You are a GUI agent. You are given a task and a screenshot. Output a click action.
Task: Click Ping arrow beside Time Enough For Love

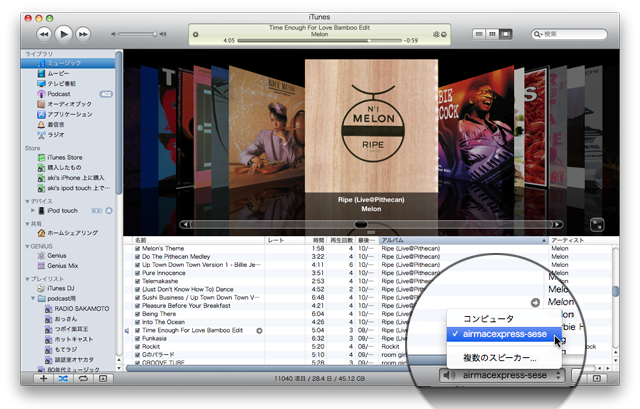click(x=259, y=331)
